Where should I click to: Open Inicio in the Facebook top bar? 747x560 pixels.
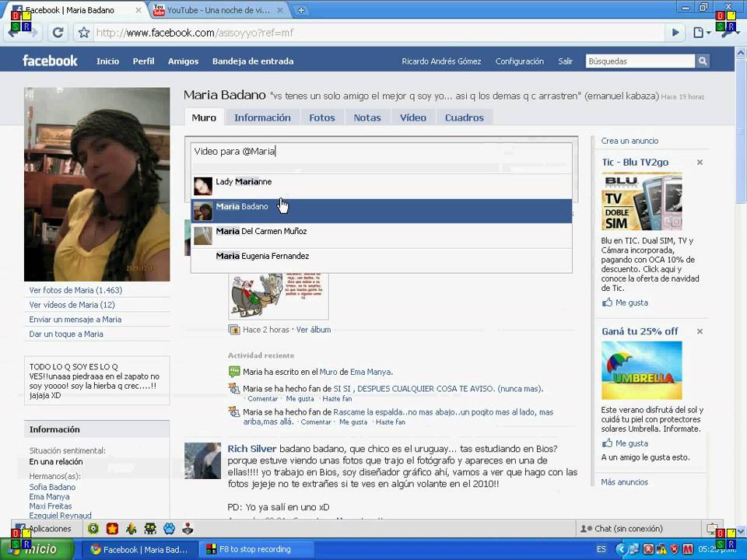pos(107,61)
